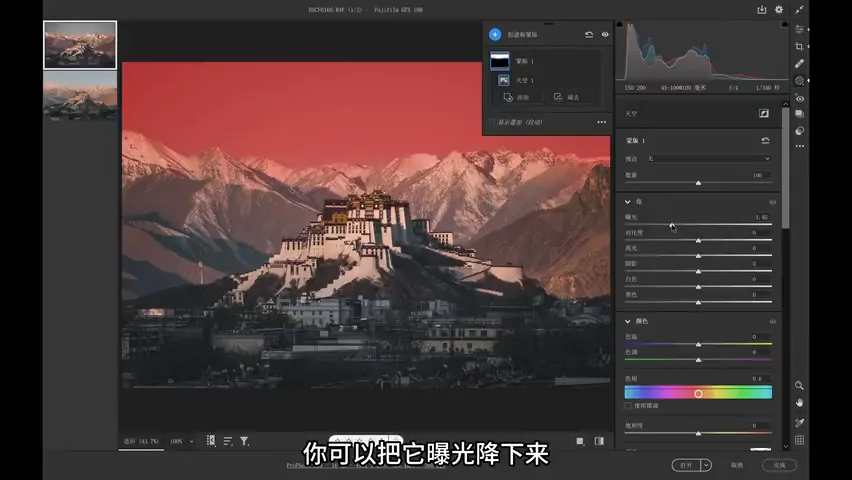852x480 pixels.
Task: Select the 蒙版 1 mask thumbnail
Action: (x=499, y=61)
